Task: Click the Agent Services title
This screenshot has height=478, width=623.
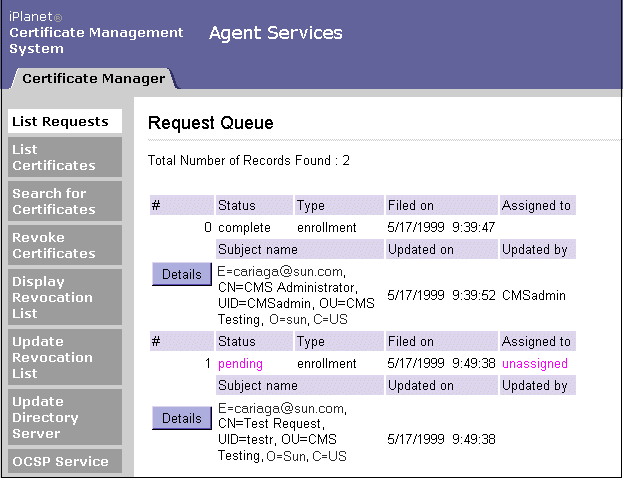Action: [x=276, y=33]
